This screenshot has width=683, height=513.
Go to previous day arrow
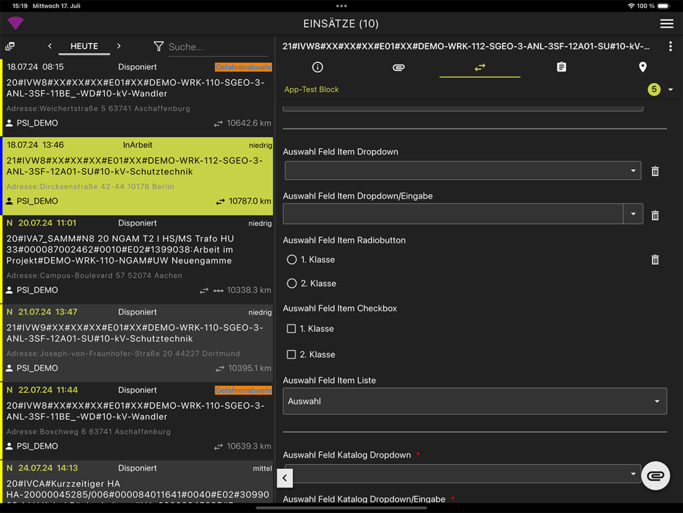[x=50, y=46]
